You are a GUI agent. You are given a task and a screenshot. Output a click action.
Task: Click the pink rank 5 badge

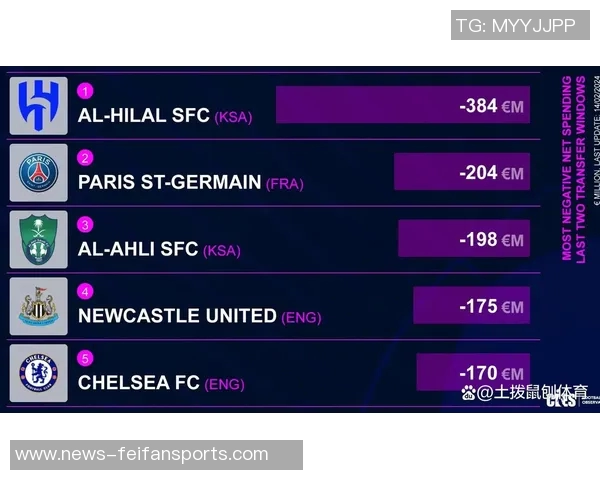tap(85, 358)
